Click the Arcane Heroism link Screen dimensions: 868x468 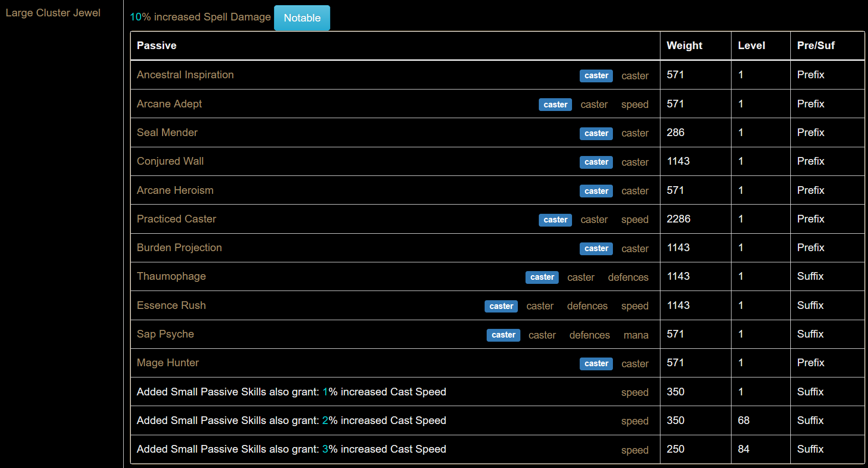coord(175,190)
